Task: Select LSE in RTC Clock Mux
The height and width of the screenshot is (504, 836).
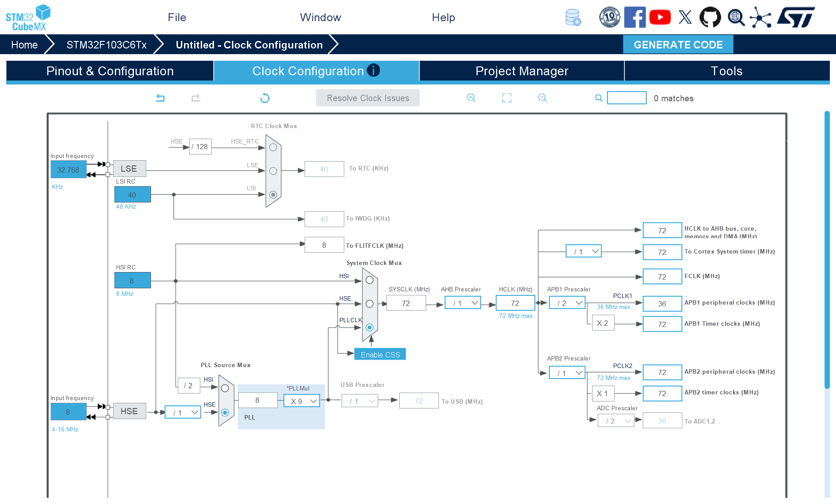Action: [x=273, y=171]
